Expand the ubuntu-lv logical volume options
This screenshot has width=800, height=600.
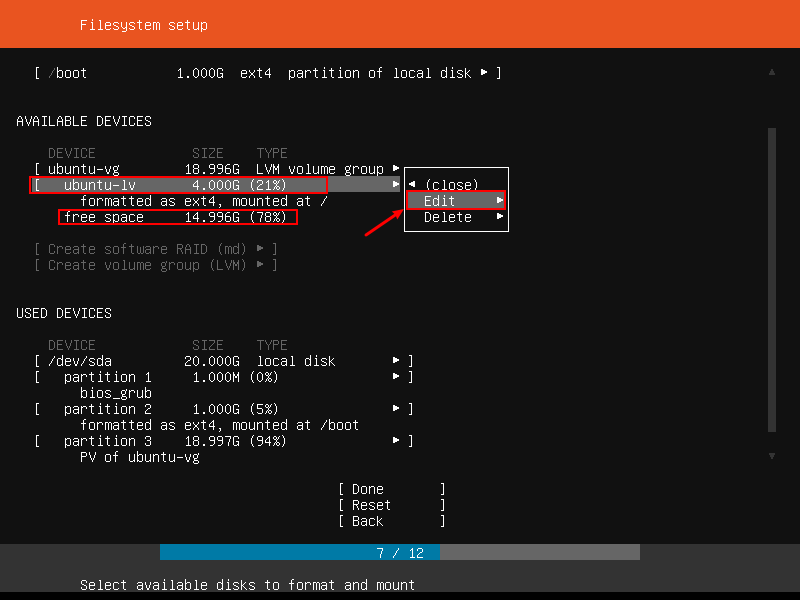tap(395, 184)
